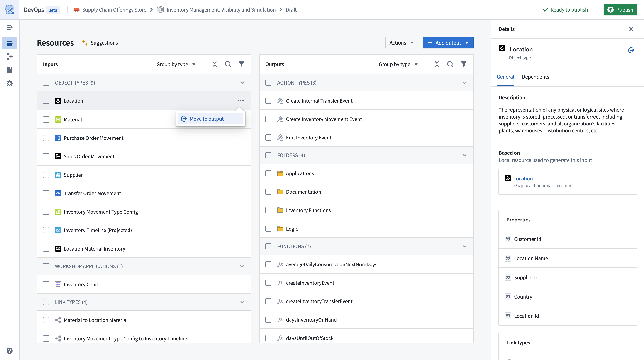The height and width of the screenshot is (360, 644).
Task: Toggle the sidebar expand menu icon
Action: point(9,27)
